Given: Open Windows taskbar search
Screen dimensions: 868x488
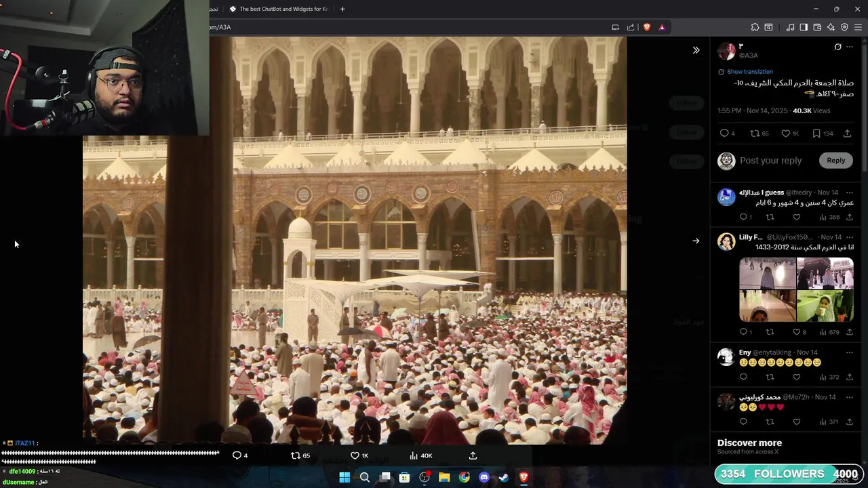Looking at the screenshot, I should click(365, 477).
